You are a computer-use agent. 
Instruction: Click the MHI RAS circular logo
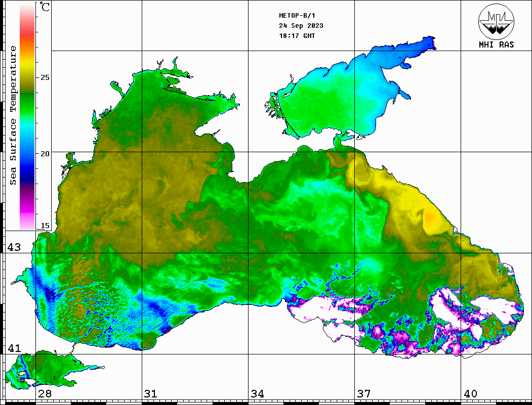[x=496, y=21]
